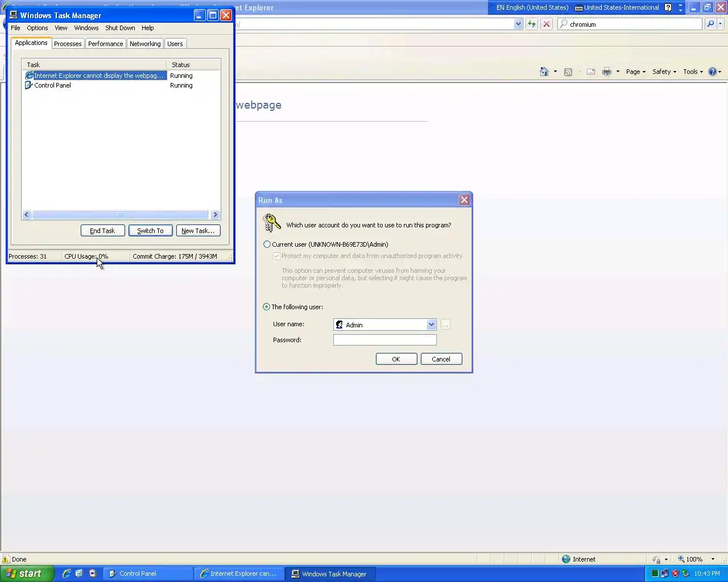This screenshot has height=582, width=728.
Task: Switch to the Performance tab
Action: click(105, 44)
